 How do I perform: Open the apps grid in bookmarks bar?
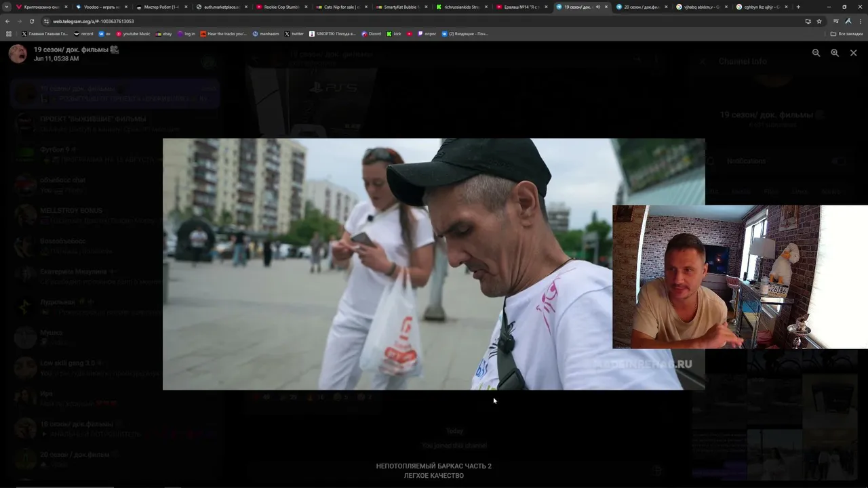click(x=9, y=33)
